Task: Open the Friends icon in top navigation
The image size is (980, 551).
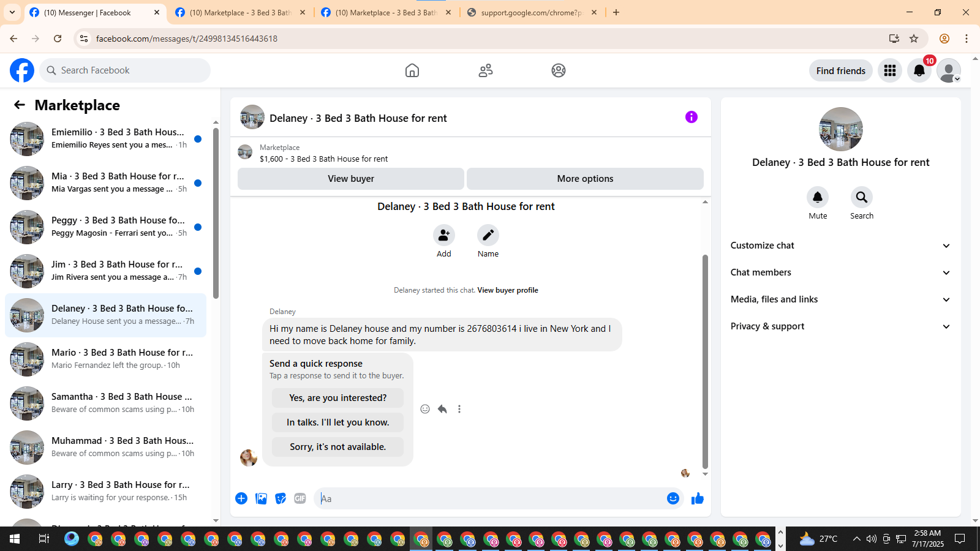Action: click(x=486, y=70)
